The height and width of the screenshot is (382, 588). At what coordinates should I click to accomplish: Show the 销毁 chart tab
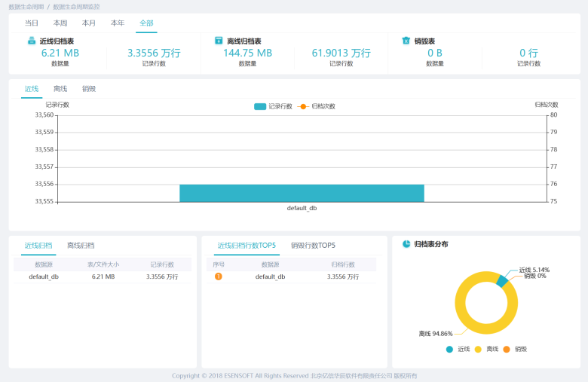coord(89,89)
